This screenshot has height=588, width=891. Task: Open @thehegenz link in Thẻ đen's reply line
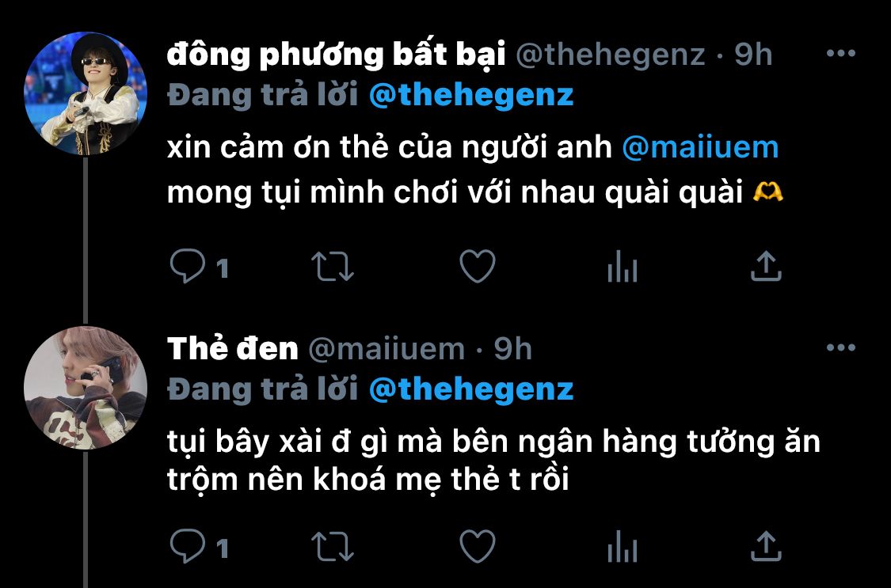point(471,389)
